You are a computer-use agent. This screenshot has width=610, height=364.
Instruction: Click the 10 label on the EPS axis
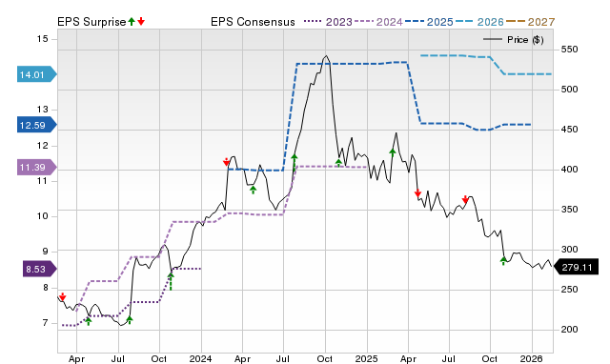pyautogui.click(x=43, y=216)
